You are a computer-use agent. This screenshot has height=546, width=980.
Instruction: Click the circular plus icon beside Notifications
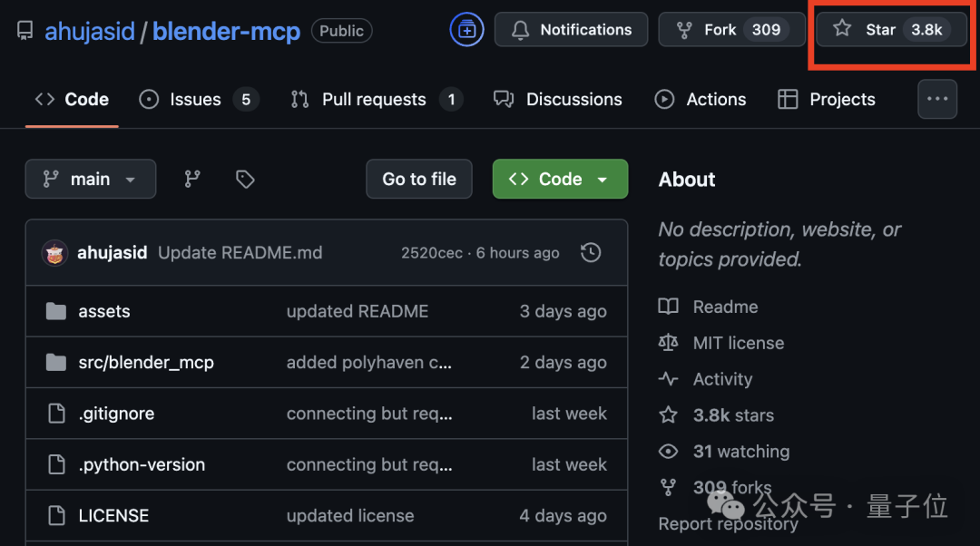(466, 30)
